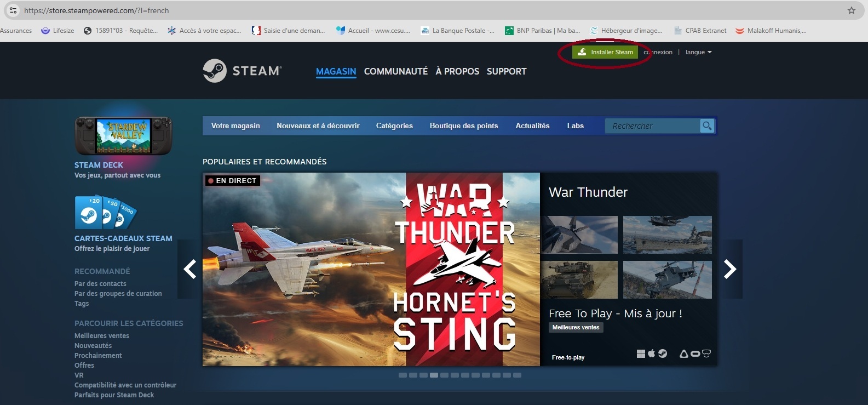Open Par des contacts recommendations

[x=100, y=284]
